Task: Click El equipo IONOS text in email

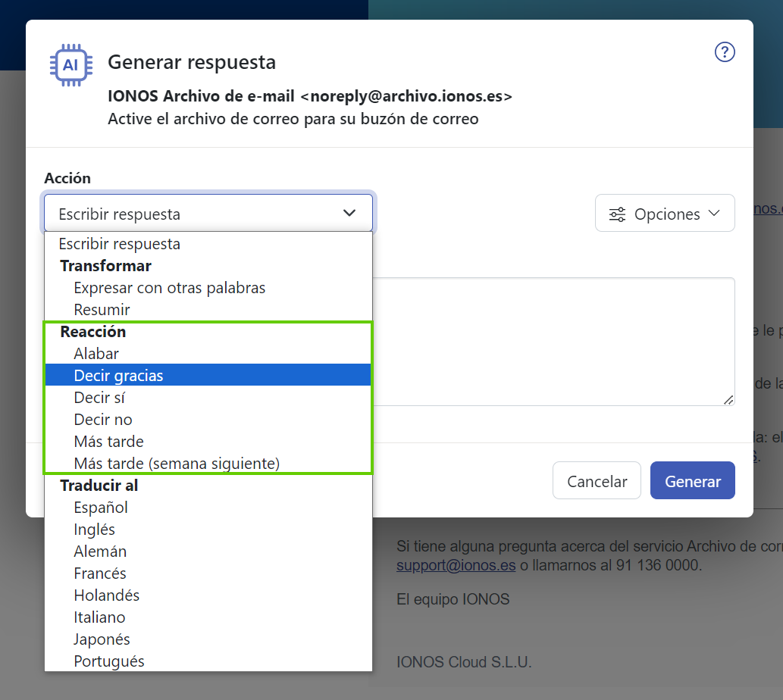Action: (x=453, y=599)
